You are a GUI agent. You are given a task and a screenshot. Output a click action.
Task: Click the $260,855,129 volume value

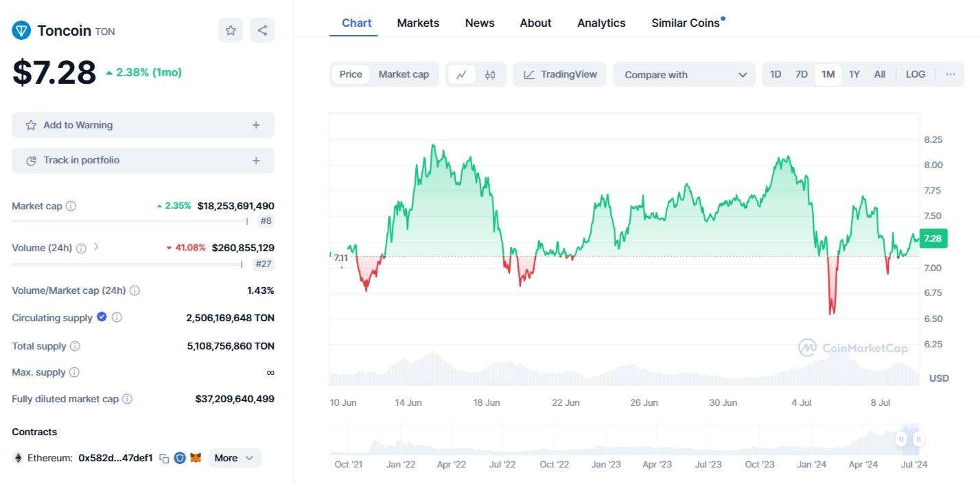point(243,248)
